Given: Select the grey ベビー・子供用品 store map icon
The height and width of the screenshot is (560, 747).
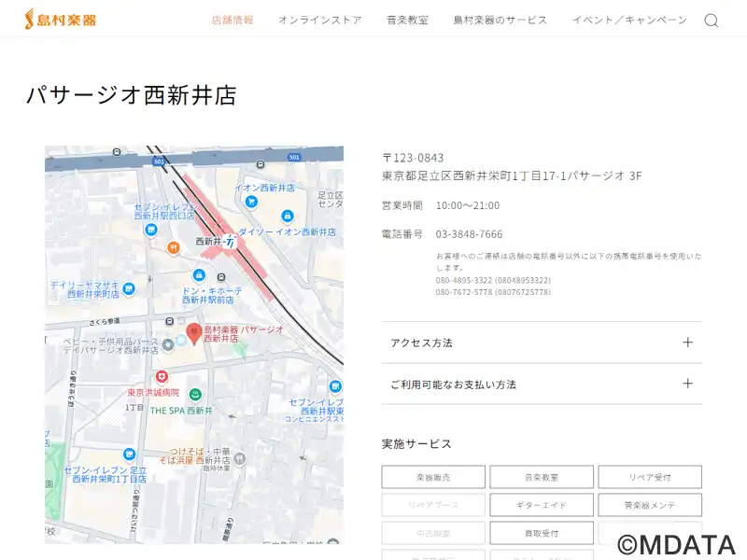Looking at the screenshot, I should 167,344.
